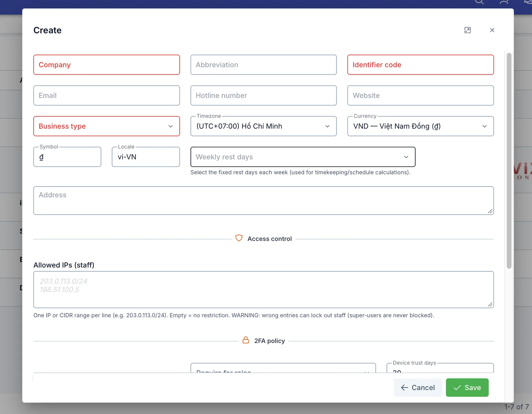Click the 2FA policy lock icon
This screenshot has width=532, height=414.
tap(246, 340)
